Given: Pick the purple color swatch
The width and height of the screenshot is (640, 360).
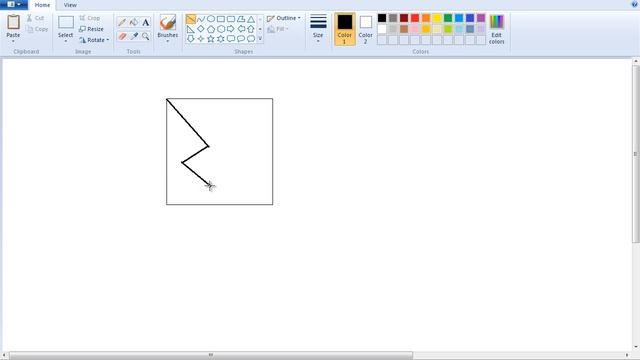Looking at the screenshot, I should 481,18.
